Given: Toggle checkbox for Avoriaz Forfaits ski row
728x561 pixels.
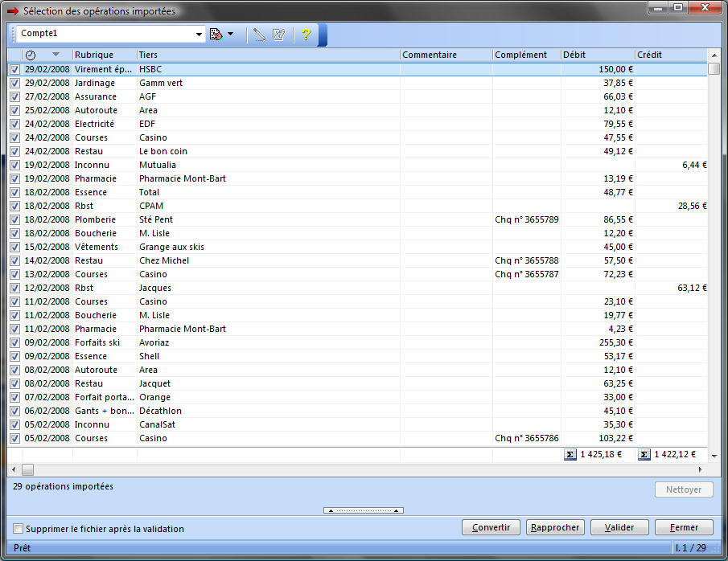Looking at the screenshot, I should (14, 343).
